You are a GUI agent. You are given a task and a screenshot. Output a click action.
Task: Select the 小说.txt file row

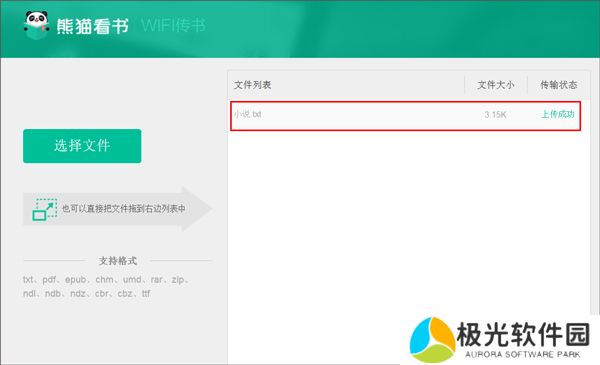405,116
